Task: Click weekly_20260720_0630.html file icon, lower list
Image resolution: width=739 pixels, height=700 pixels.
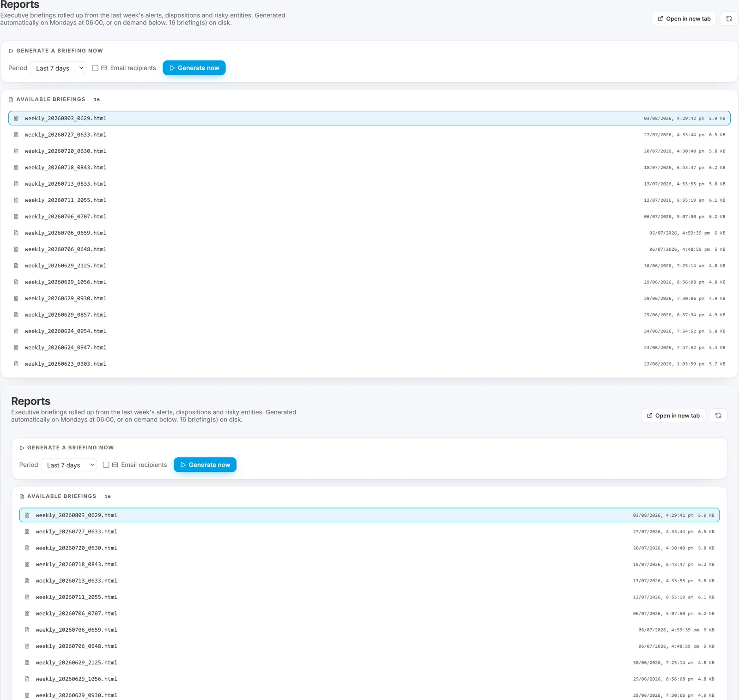Action: coord(27,548)
